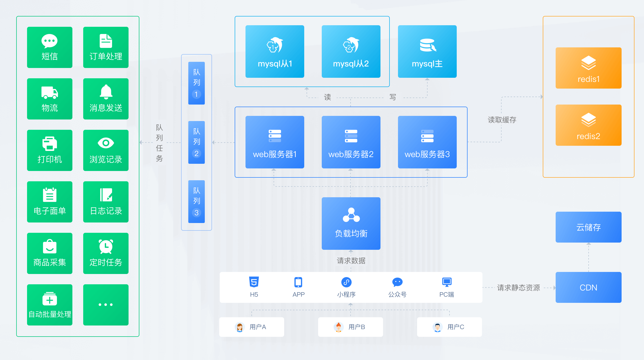Click the 队列 2 queue bar

[196, 142]
